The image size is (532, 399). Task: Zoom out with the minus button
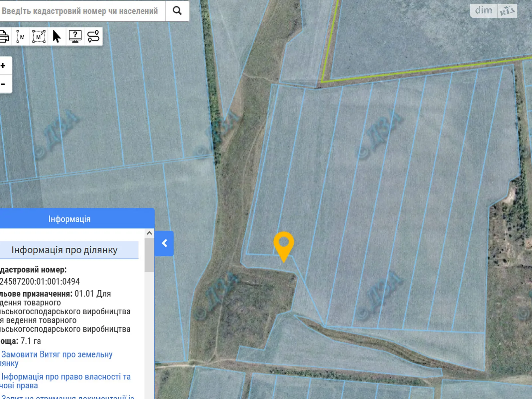pyautogui.click(x=3, y=84)
